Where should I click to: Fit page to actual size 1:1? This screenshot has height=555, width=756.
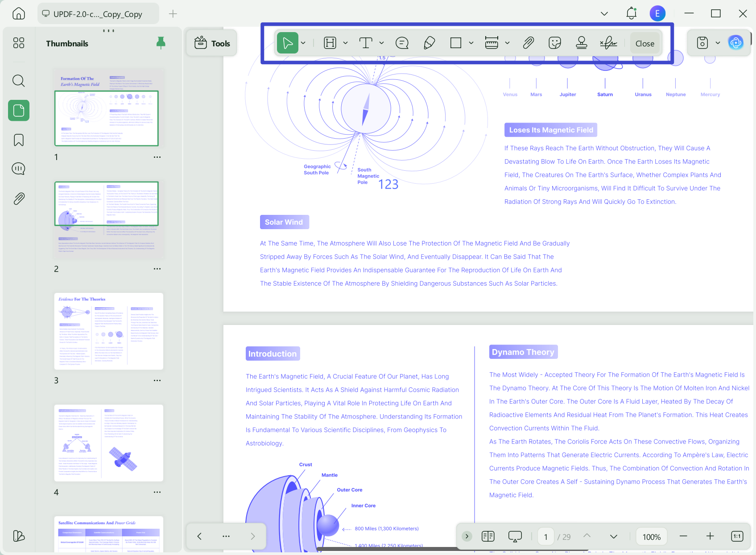[x=737, y=536]
